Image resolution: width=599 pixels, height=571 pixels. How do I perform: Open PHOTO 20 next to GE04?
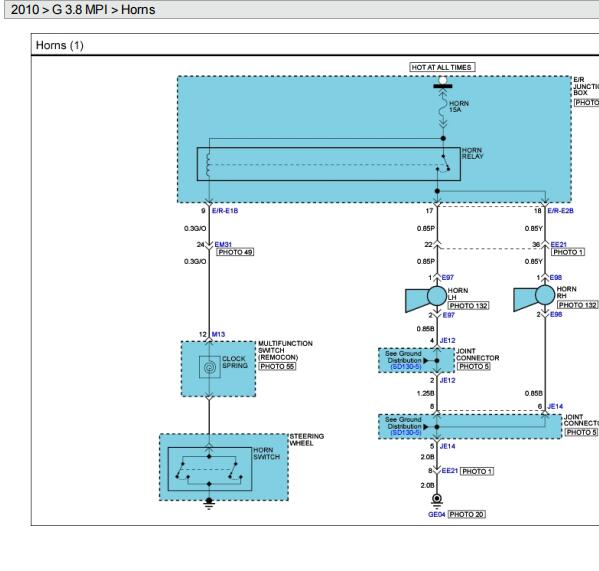[466, 514]
